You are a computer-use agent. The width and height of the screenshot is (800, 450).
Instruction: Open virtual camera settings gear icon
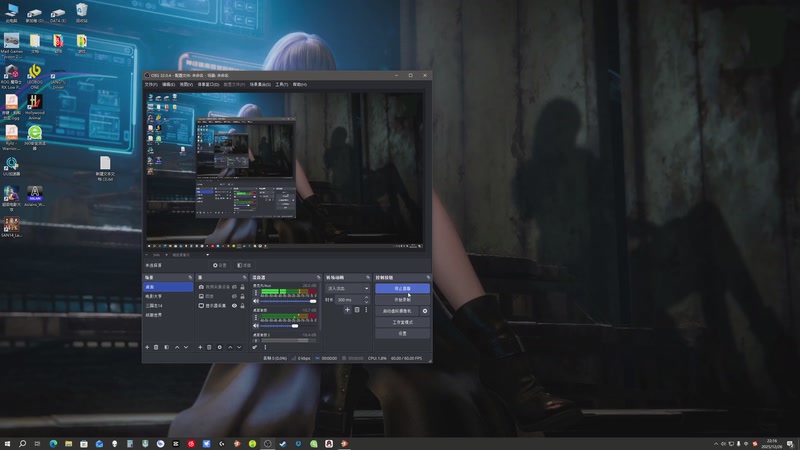coord(425,311)
